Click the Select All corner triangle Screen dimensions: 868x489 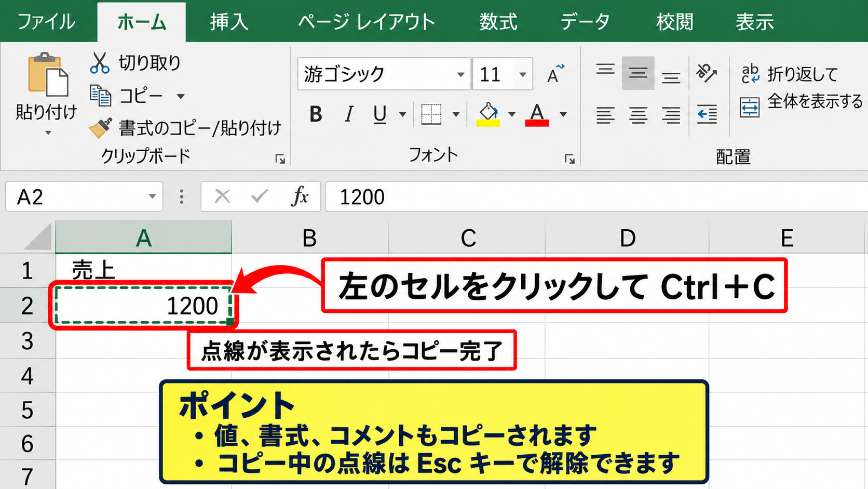(x=37, y=236)
